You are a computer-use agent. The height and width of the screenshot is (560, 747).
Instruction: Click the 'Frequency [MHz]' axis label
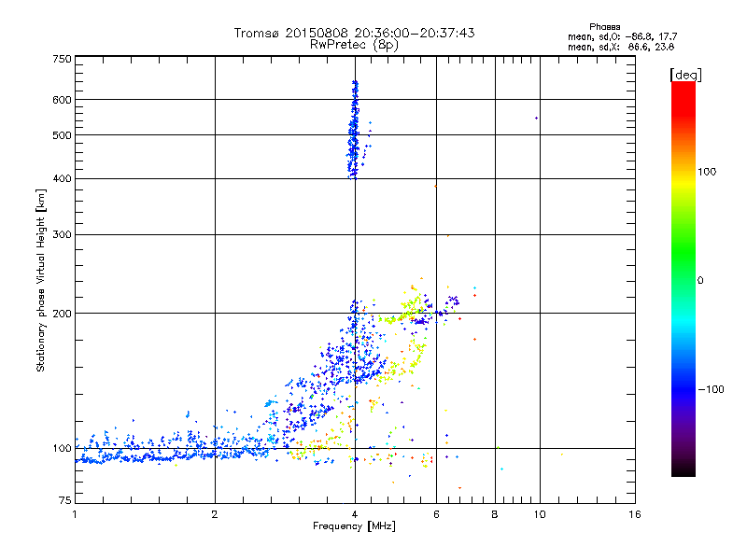click(354, 526)
